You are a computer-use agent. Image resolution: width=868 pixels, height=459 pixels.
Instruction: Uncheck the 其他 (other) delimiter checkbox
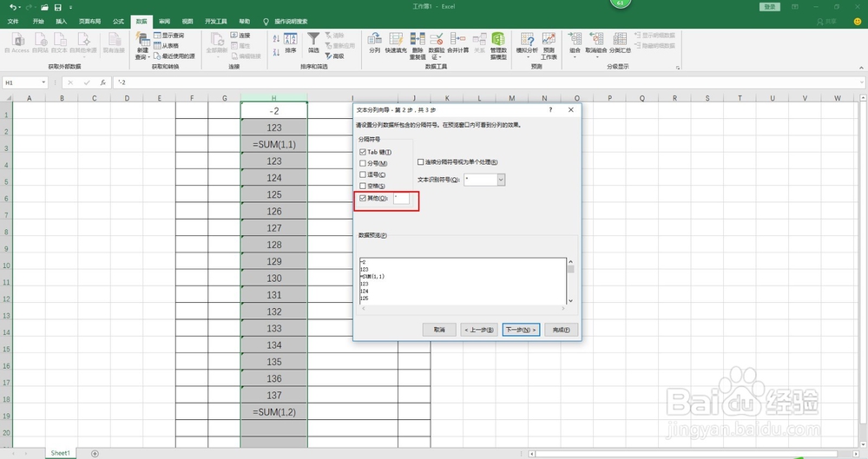coord(363,198)
